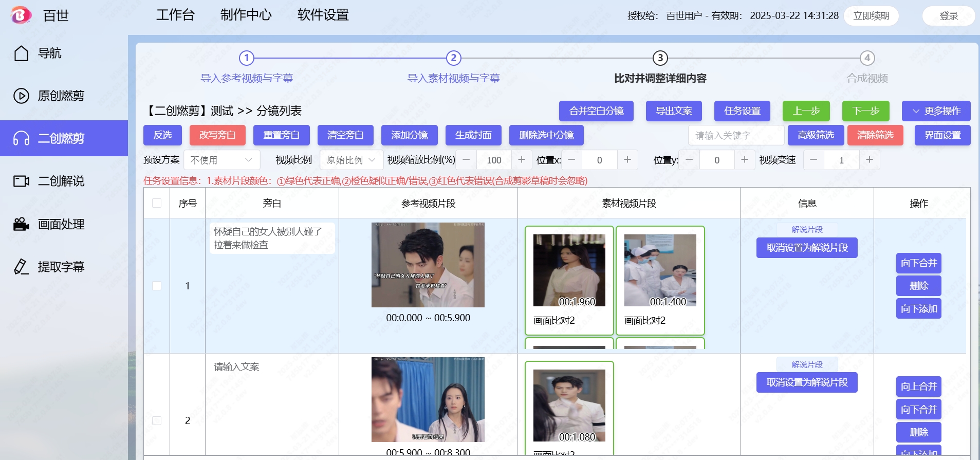The height and width of the screenshot is (460, 980).
Task: Open 原创燃剪 via its play icon
Action: coord(21,96)
